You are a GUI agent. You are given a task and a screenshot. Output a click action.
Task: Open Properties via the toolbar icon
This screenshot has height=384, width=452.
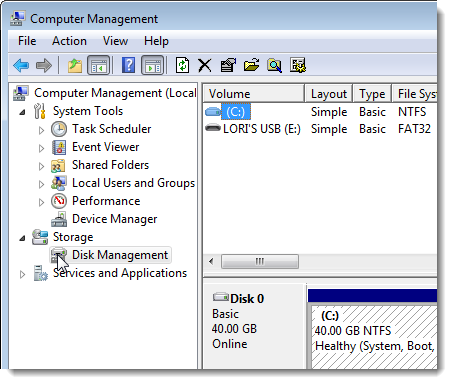[x=228, y=65]
